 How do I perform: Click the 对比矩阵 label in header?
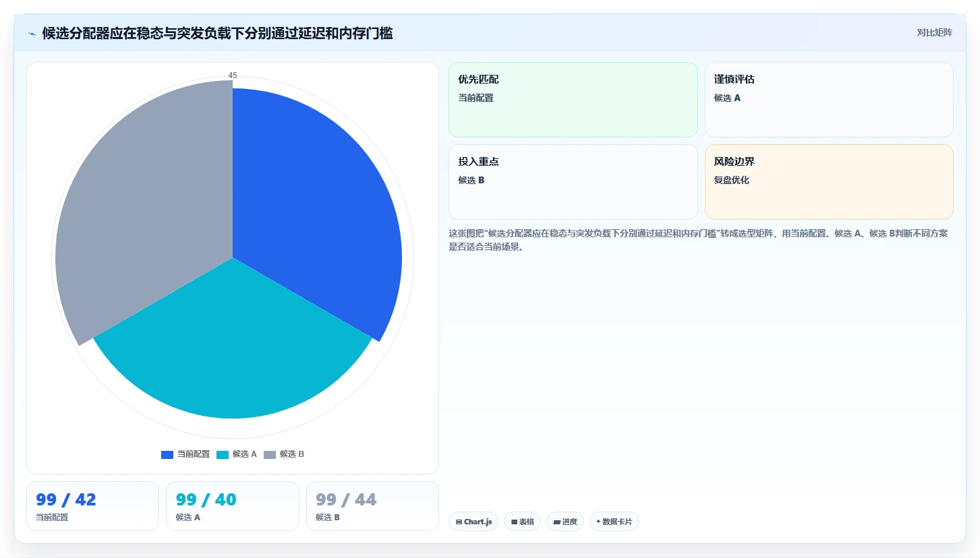934,32
